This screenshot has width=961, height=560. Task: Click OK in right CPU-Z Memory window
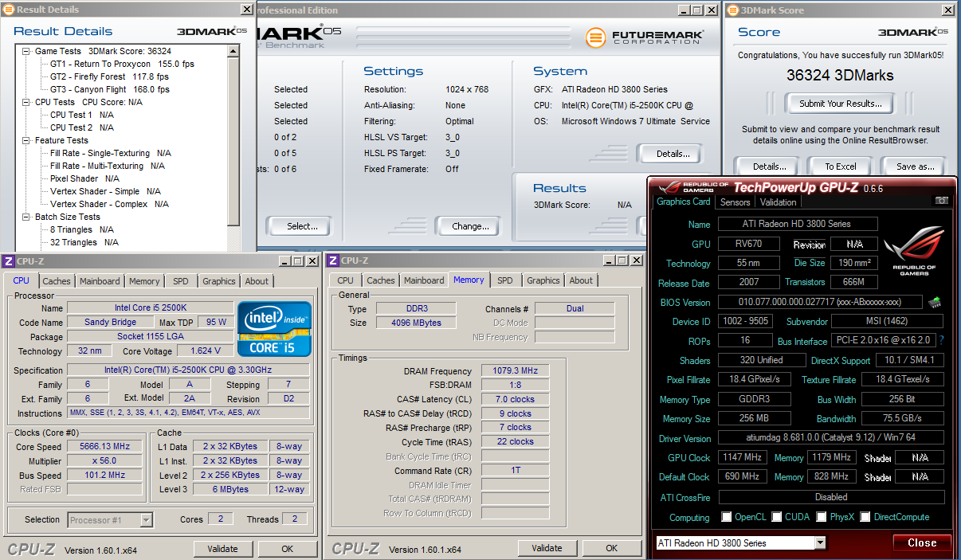tap(612, 548)
